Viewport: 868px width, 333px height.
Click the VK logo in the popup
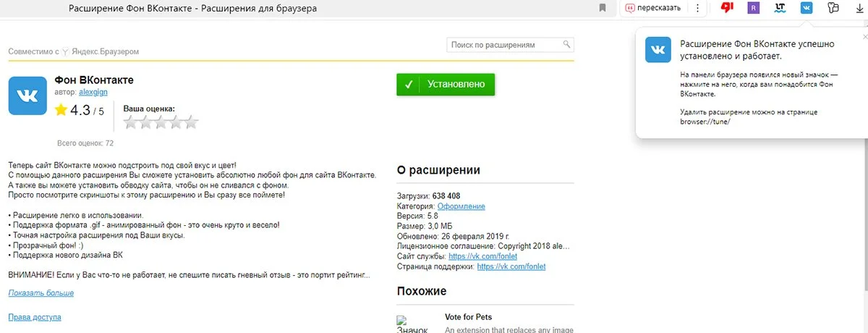(x=658, y=50)
